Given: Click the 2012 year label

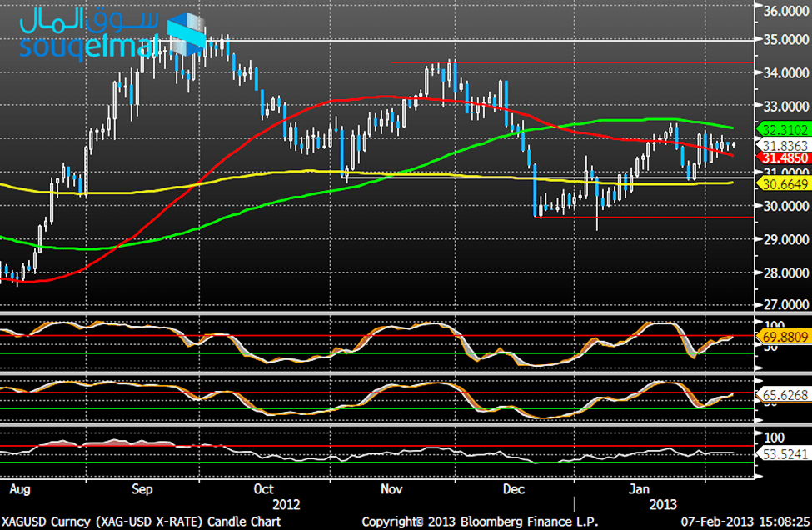Looking at the screenshot, I should point(287,504).
